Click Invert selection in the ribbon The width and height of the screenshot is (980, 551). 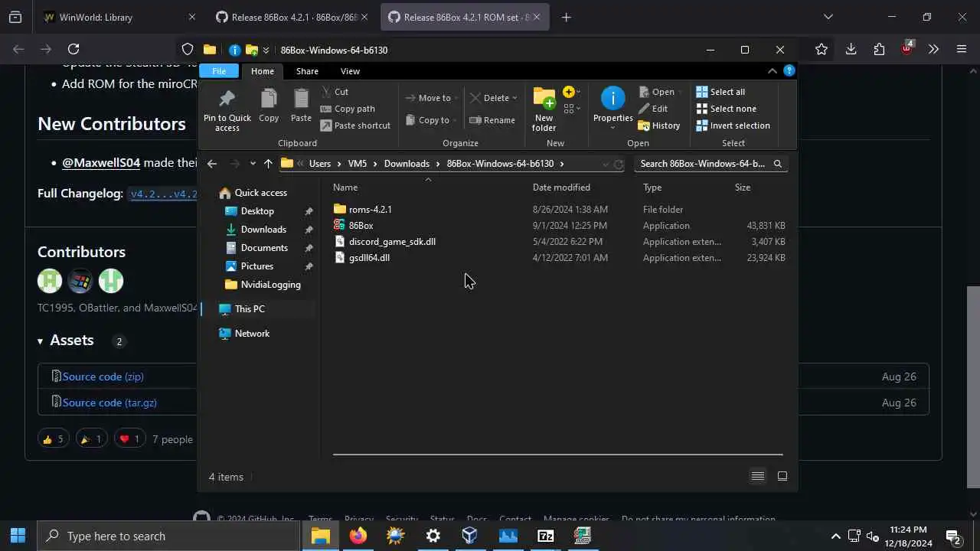(733, 126)
